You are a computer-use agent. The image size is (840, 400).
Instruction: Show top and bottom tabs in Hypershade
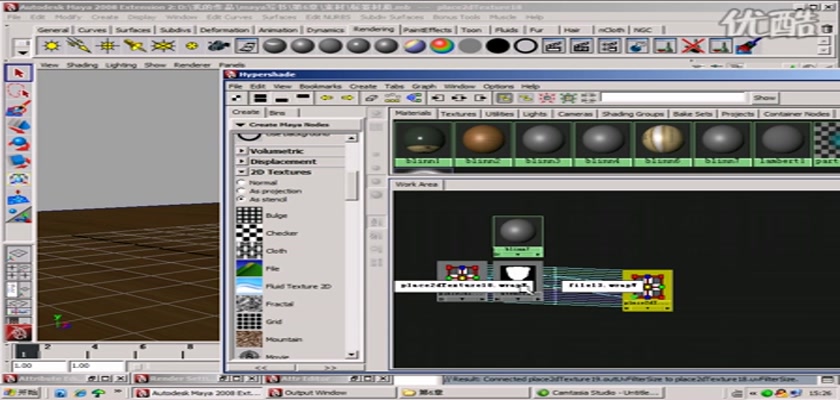tap(260, 98)
